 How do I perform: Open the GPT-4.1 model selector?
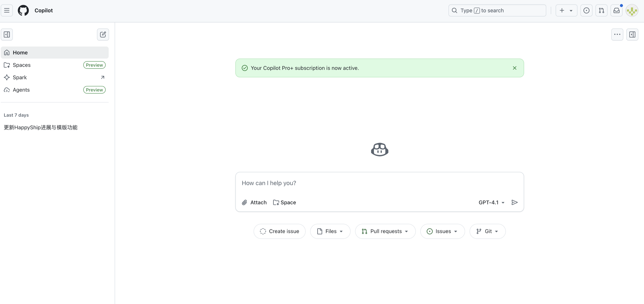[x=492, y=203]
